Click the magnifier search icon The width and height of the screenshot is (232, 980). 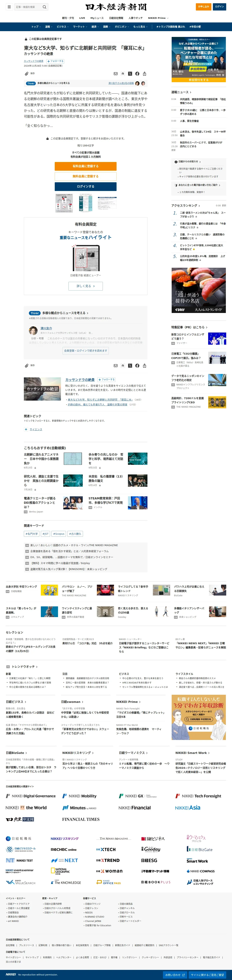pyautogui.click(x=44, y=7)
